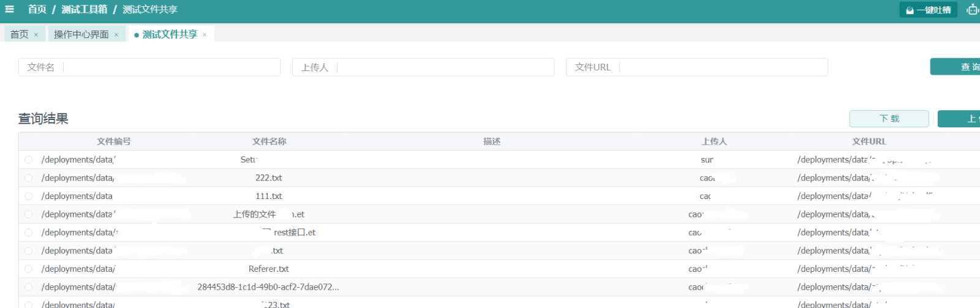Click 文件编号 cell in 111.txt row
The image size is (980, 308).
pyautogui.click(x=77, y=196)
